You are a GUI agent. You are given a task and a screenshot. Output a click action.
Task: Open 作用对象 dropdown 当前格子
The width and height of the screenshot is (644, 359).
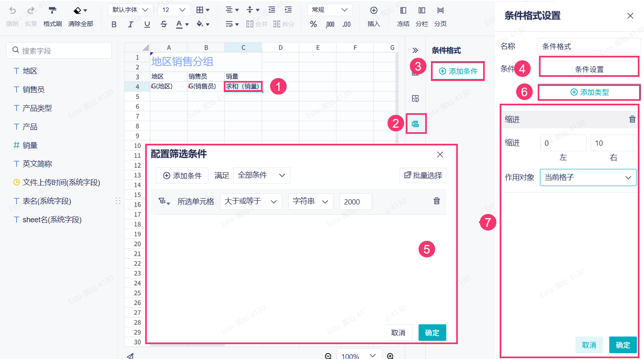pos(588,177)
